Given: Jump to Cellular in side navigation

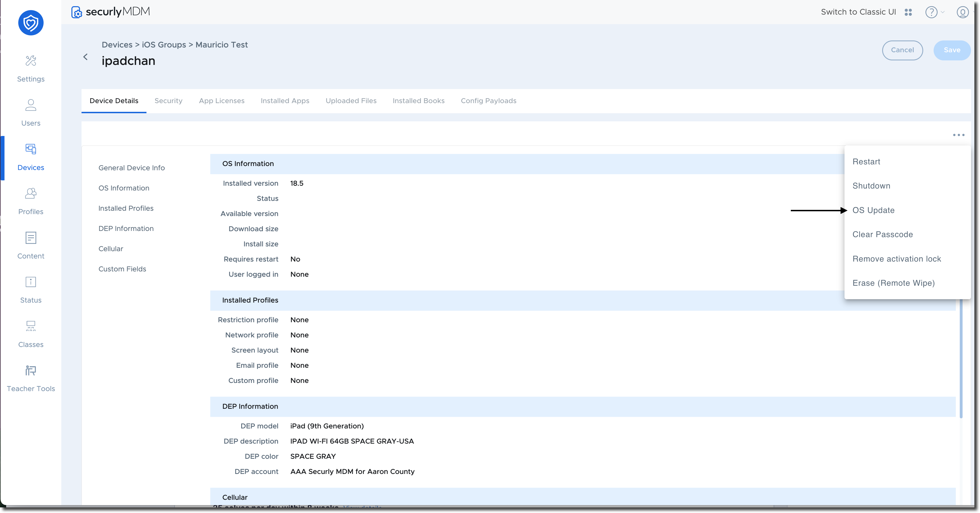Looking at the screenshot, I should pyautogui.click(x=111, y=249).
